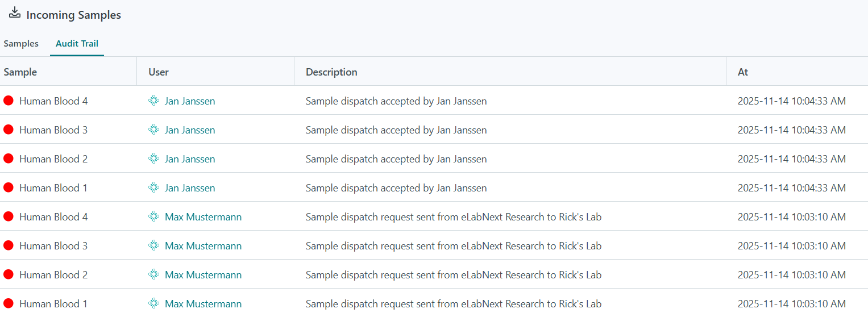Click user icon in Human Blood 4 dispatch request row
This screenshot has width=868, height=317.
coord(153,217)
